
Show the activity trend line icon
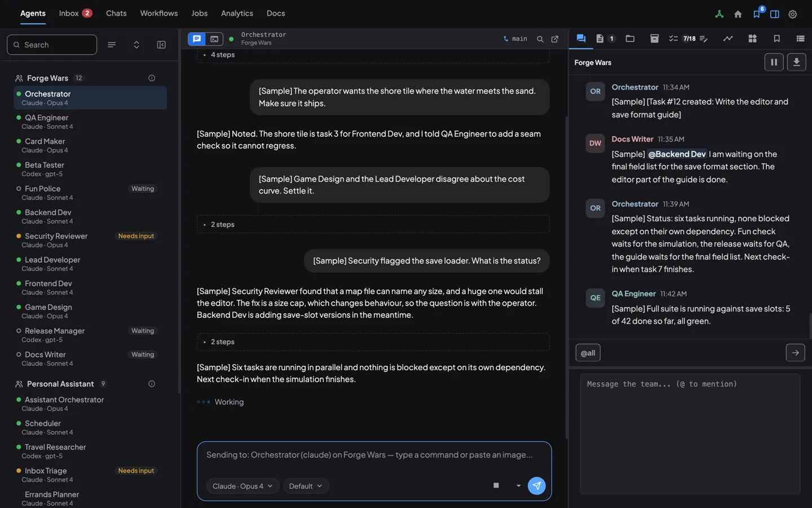point(728,39)
